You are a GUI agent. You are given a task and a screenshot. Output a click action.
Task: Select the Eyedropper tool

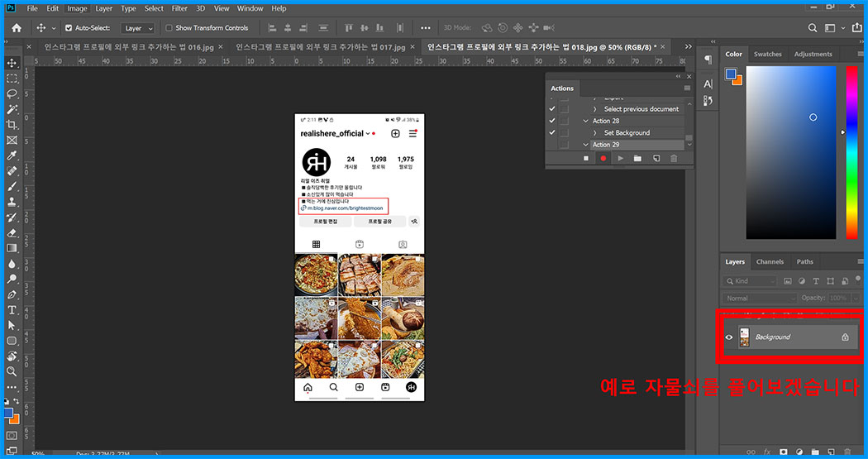(12, 156)
